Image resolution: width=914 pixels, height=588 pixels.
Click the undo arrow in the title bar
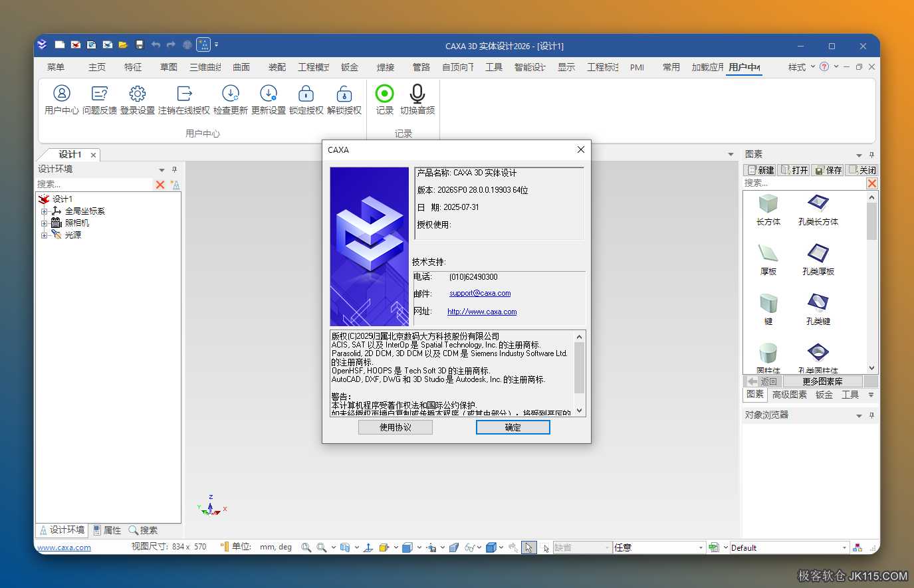tap(156, 45)
